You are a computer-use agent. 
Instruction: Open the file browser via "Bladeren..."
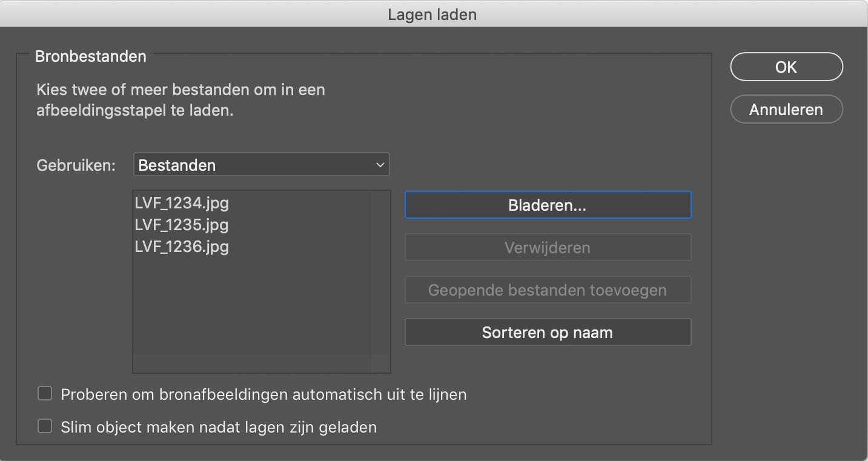click(547, 205)
